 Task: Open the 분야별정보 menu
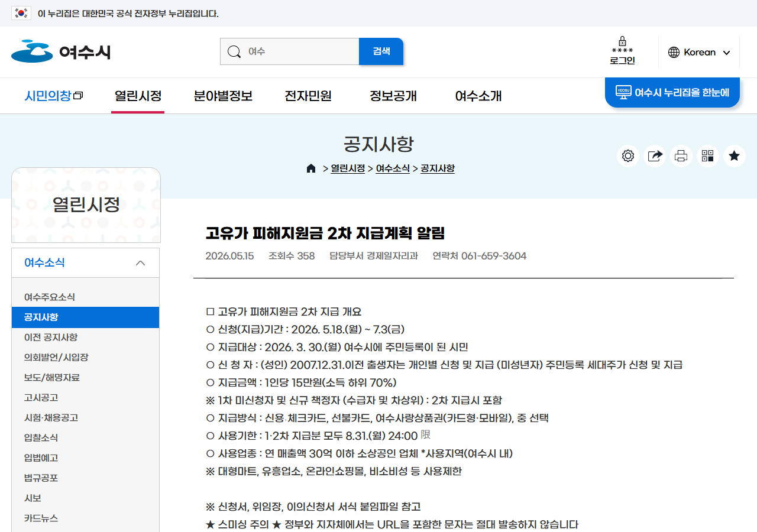pos(223,96)
